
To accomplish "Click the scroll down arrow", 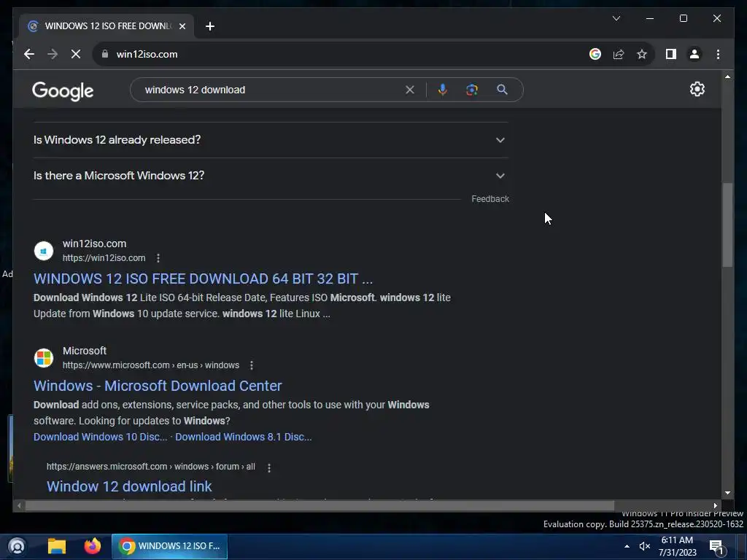I will (x=727, y=493).
